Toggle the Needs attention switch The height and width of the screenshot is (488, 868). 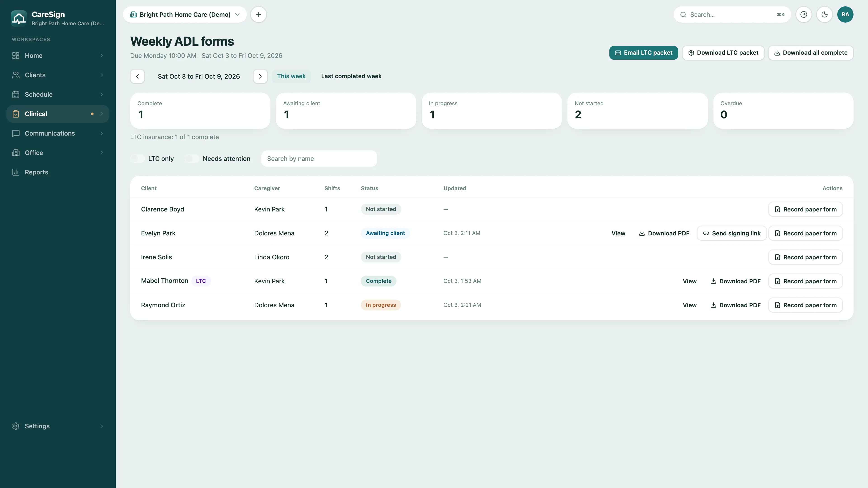click(x=192, y=159)
